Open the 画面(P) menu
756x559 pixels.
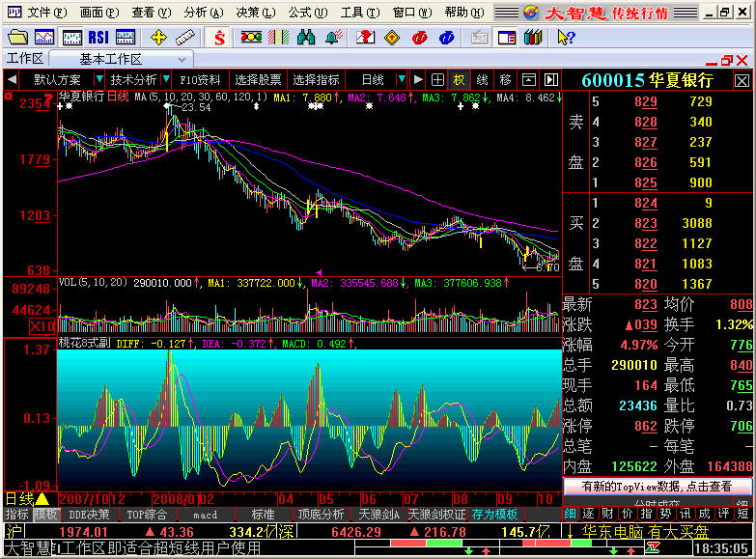99,12
